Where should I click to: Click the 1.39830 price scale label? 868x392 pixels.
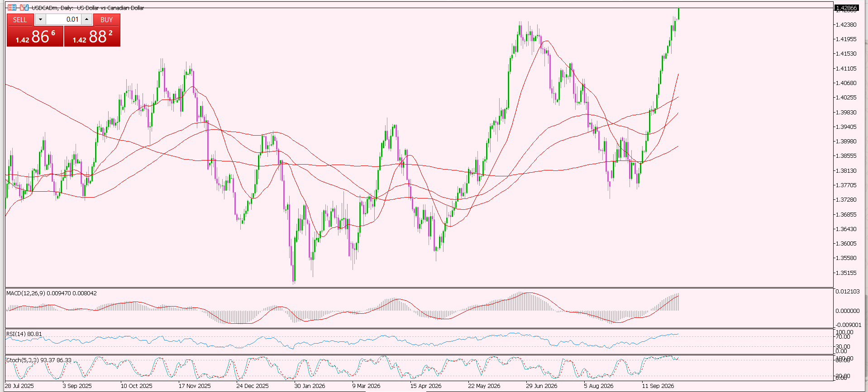(x=846, y=113)
